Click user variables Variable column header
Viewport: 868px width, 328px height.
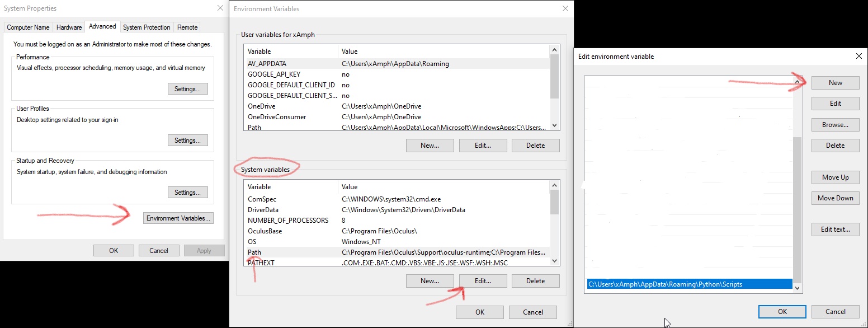[x=291, y=51]
